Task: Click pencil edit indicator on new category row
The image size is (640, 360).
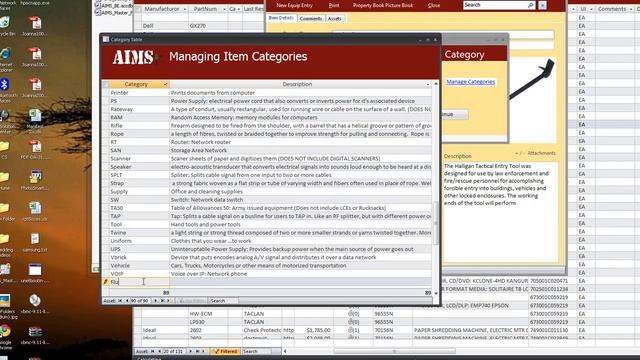Action: tap(106, 282)
